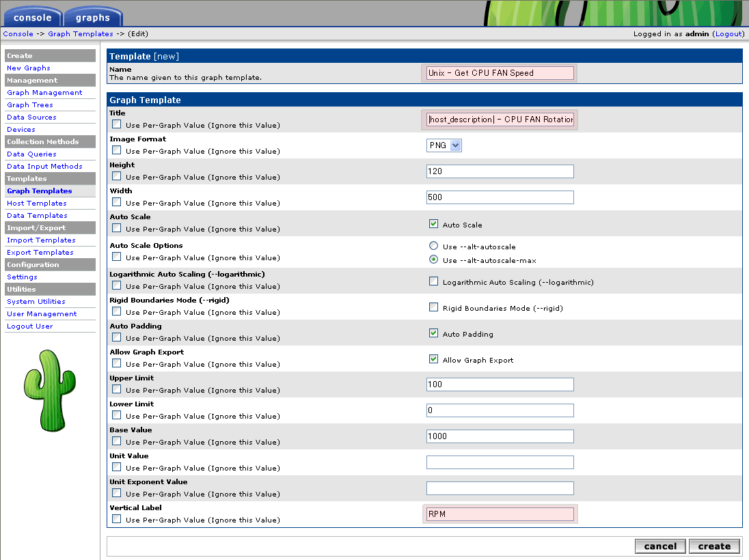This screenshot has height=560, width=749.
Task: Open Data Sources in sidebar
Action: pyautogui.click(x=31, y=117)
